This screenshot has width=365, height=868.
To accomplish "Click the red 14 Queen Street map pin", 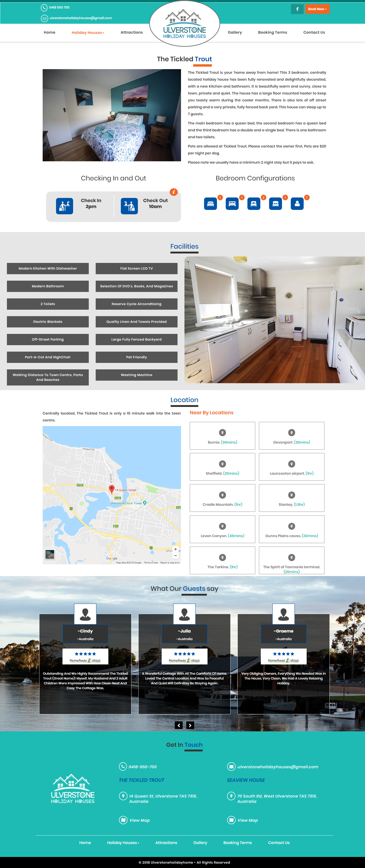I will [112, 489].
